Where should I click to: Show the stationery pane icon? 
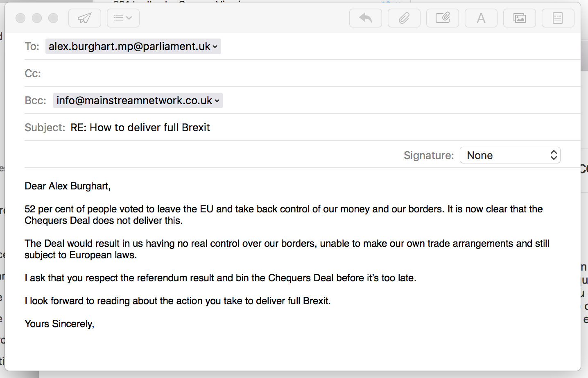(x=558, y=18)
